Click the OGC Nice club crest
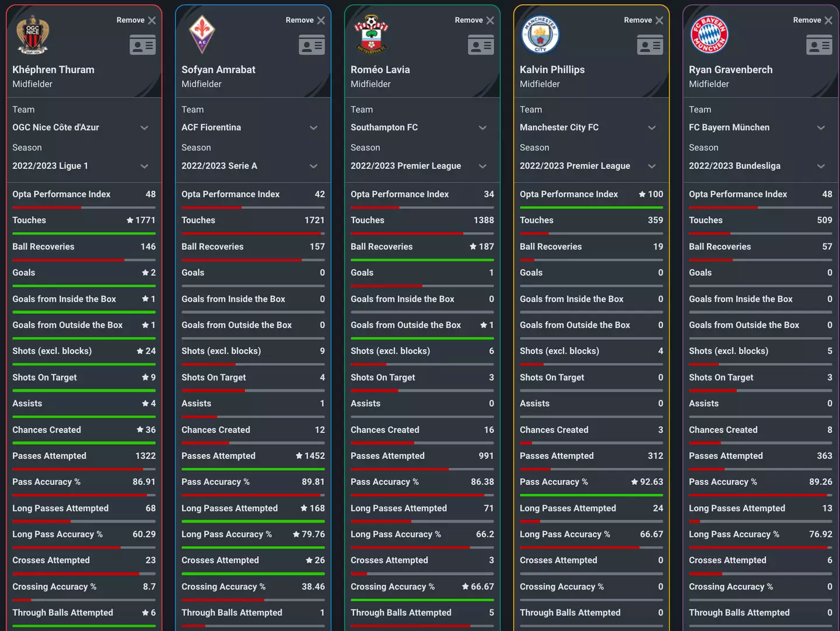This screenshot has height=631, width=840. [33, 35]
